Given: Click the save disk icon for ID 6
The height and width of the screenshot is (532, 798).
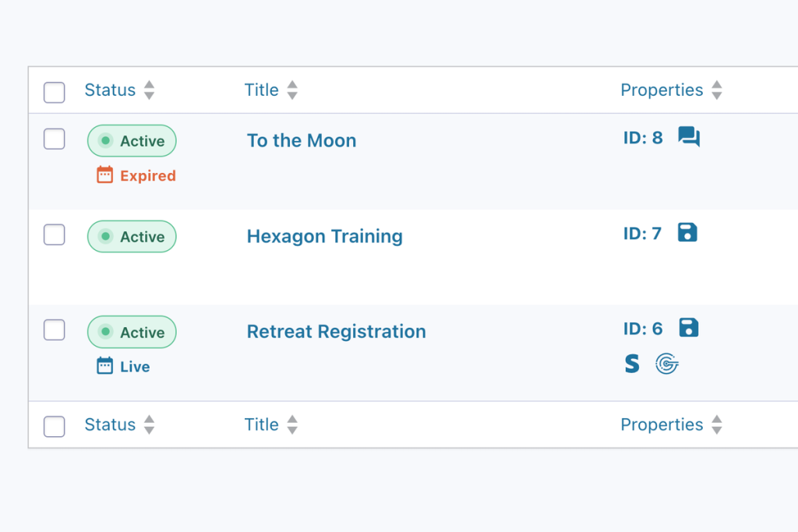Looking at the screenshot, I should (688, 328).
